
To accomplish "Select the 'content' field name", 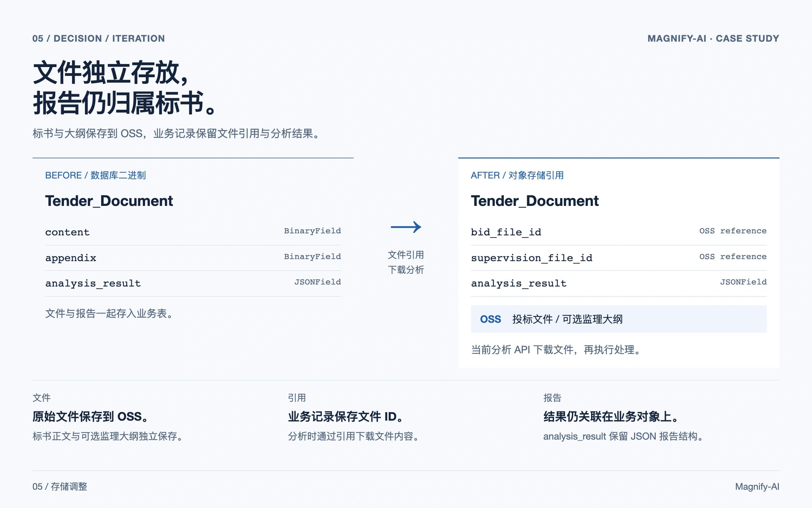I will [67, 232].
